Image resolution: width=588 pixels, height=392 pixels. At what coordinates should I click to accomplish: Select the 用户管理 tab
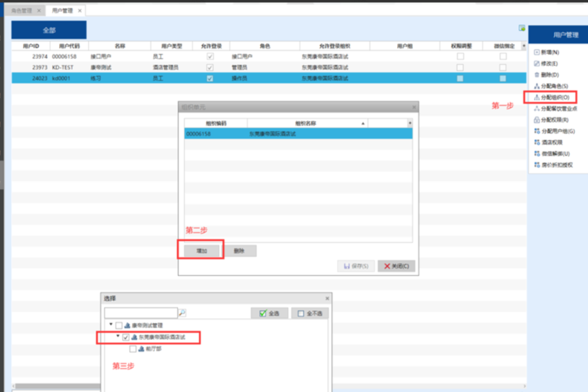point(62,10)
